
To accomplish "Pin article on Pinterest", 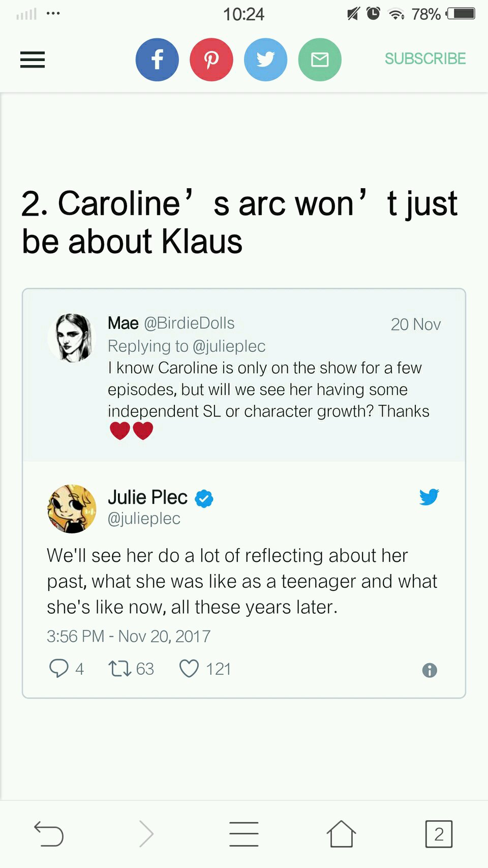I will coord(211,59).
